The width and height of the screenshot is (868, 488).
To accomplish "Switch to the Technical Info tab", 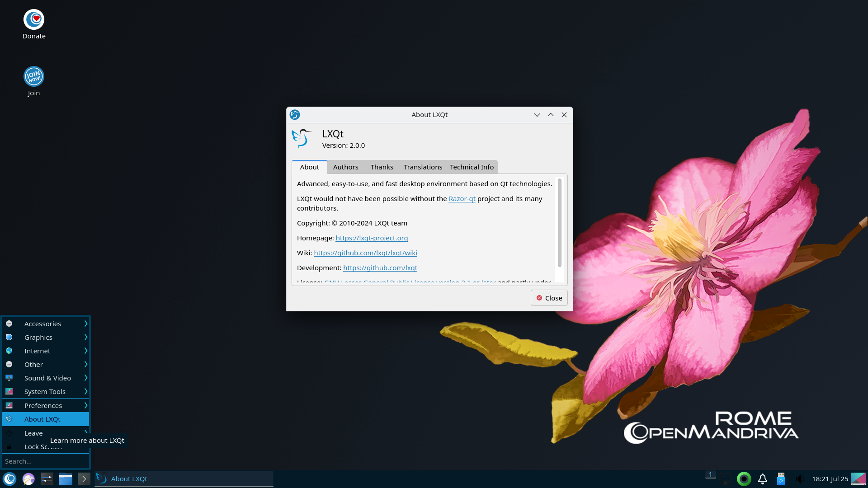I will (472, 167).
